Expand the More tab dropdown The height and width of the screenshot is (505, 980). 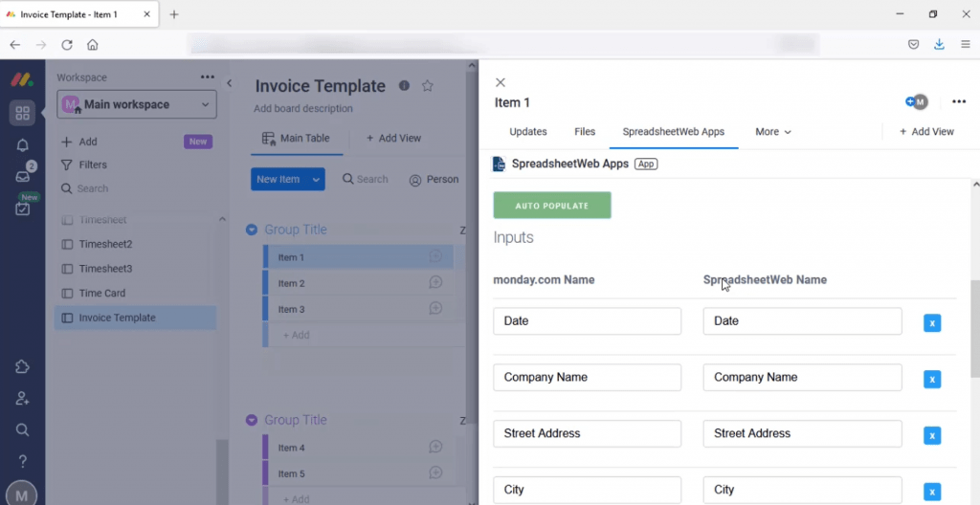point(773,132)
